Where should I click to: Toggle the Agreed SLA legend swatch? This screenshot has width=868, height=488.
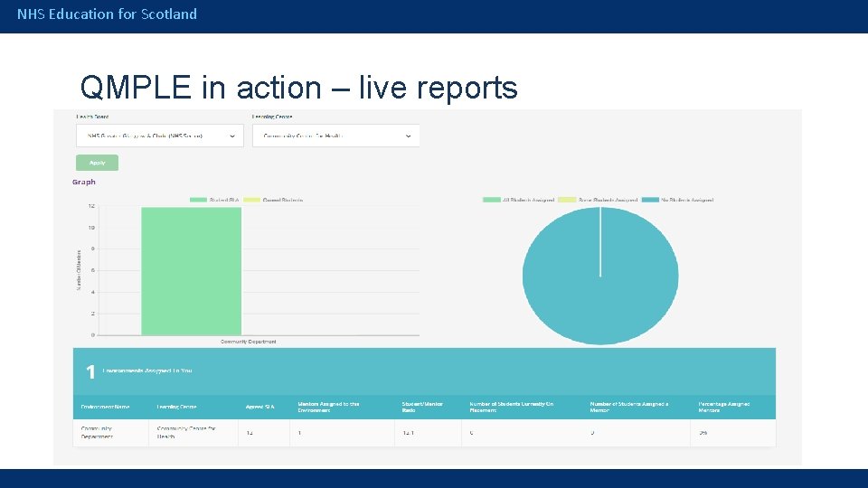198,200
